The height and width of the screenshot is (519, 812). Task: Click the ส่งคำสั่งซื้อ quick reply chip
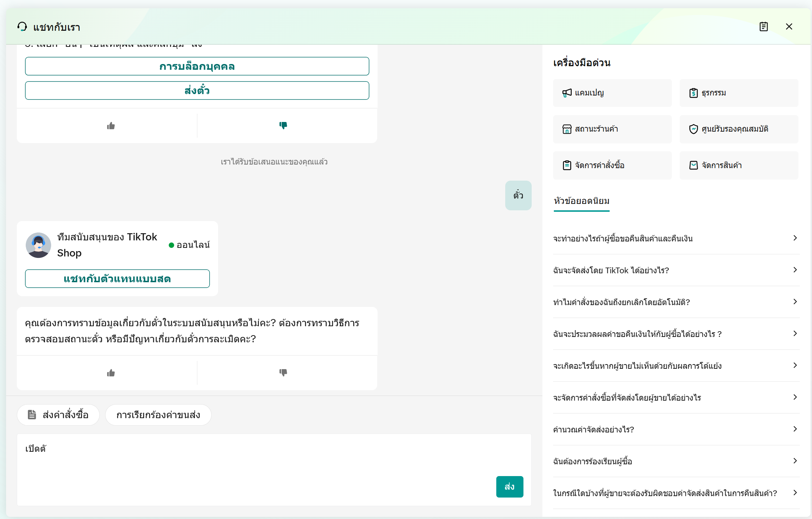58,415
